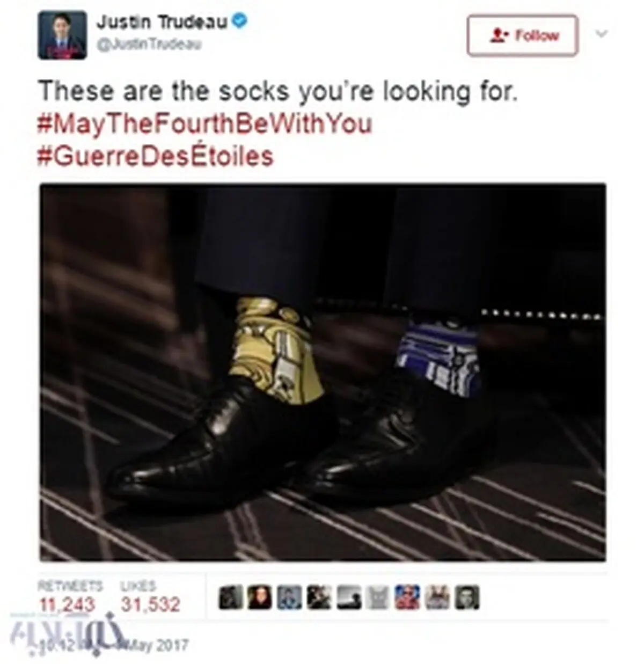644x664 pixels.
Task: Click the first liker avatar icon
Action: click(x=231, y=597)
